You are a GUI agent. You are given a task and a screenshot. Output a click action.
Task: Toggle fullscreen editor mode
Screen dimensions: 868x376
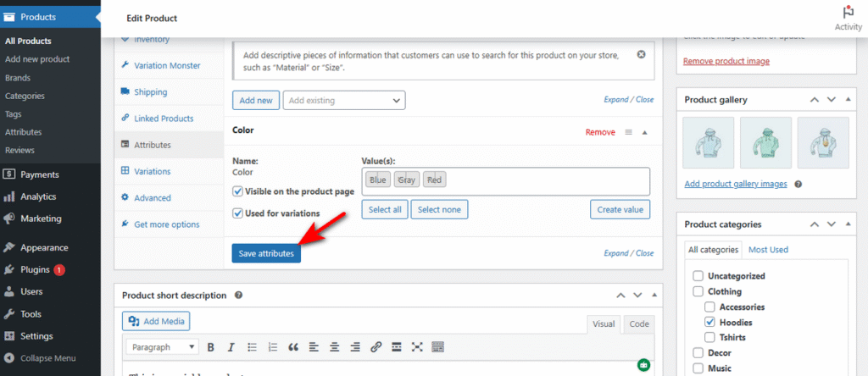[417, 347]
